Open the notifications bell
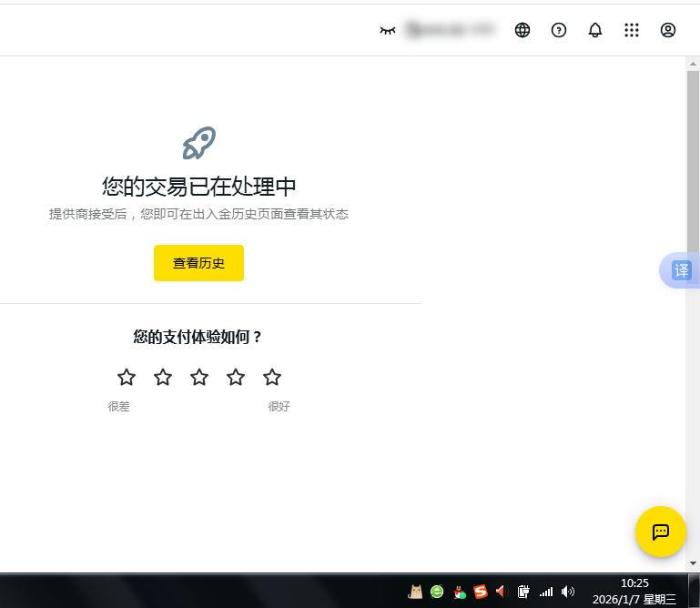The image size is (700, 608). point(594,30)
